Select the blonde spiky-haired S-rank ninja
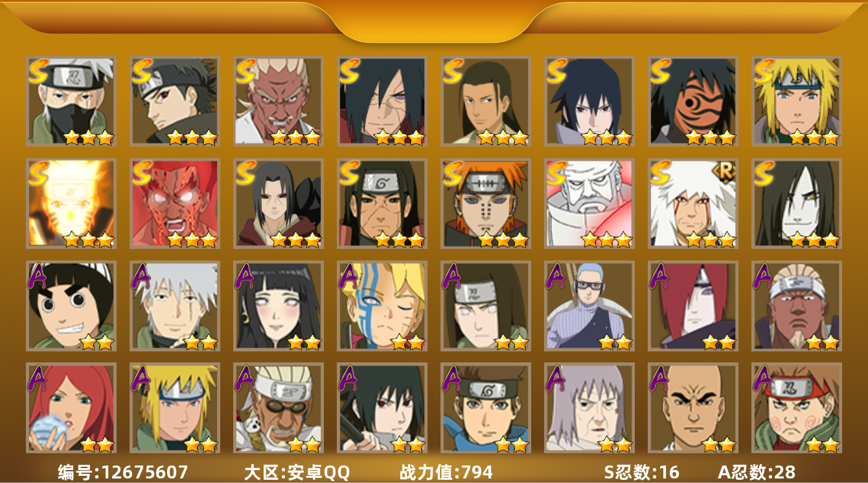Image resolution: width=868 pixels, height=483 pixels. (x=797, y=100)
